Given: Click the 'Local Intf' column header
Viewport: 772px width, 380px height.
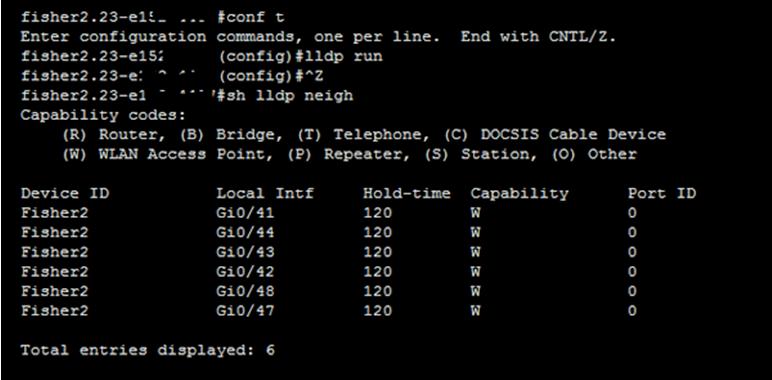Looking at the screenshot, I should tap(265, 193).
